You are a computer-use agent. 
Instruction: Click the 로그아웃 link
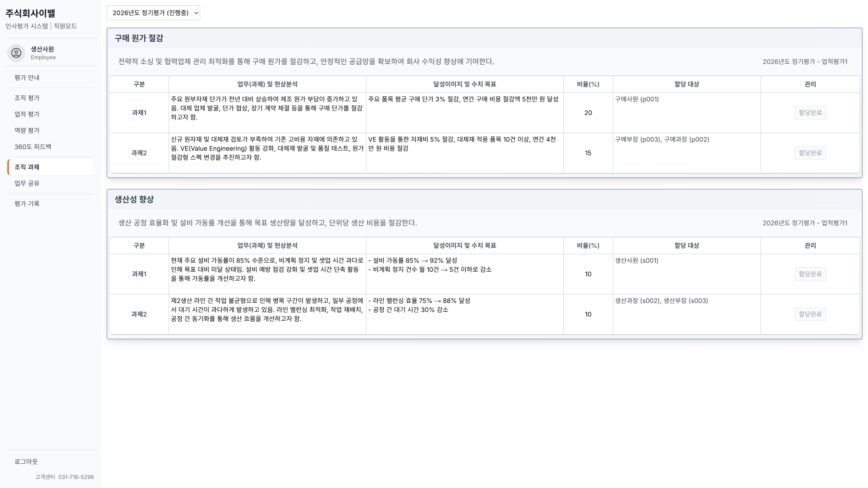pos(26,461)
